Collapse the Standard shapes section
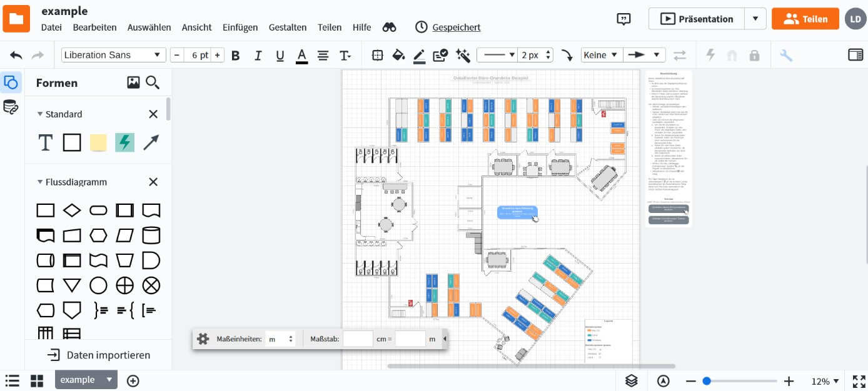This screenshot has height=391, width=868. (x=40, y=114)
